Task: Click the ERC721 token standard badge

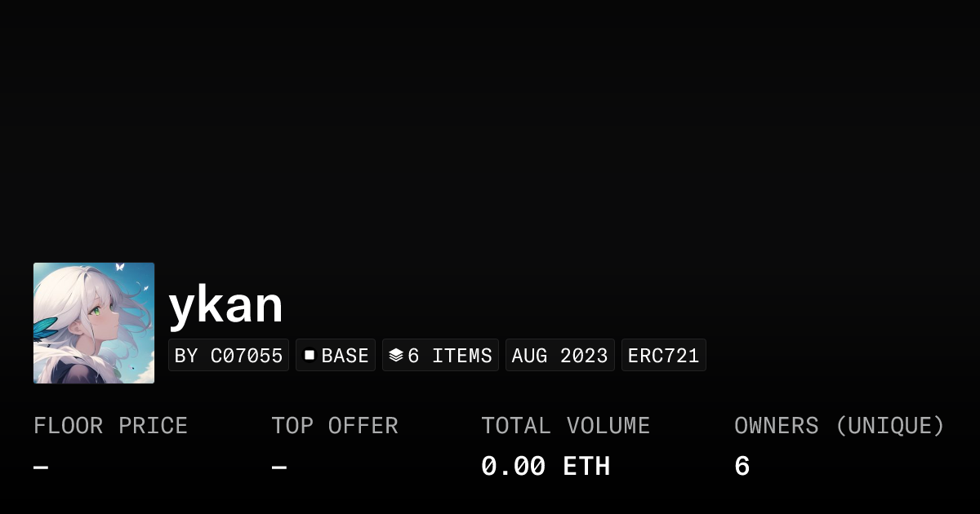Action: click(663, 356)
